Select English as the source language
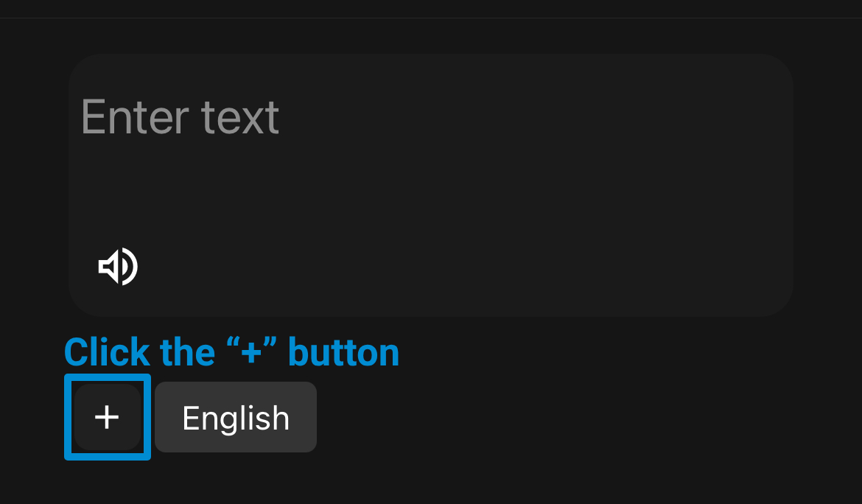The height and width of the screenshot is (504, 862). coord(236,417)
